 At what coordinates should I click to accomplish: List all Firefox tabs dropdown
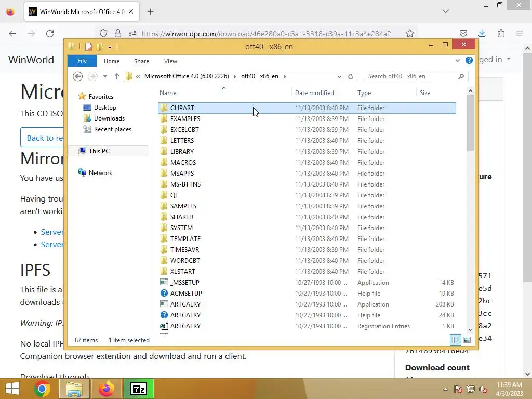point(446,11)
